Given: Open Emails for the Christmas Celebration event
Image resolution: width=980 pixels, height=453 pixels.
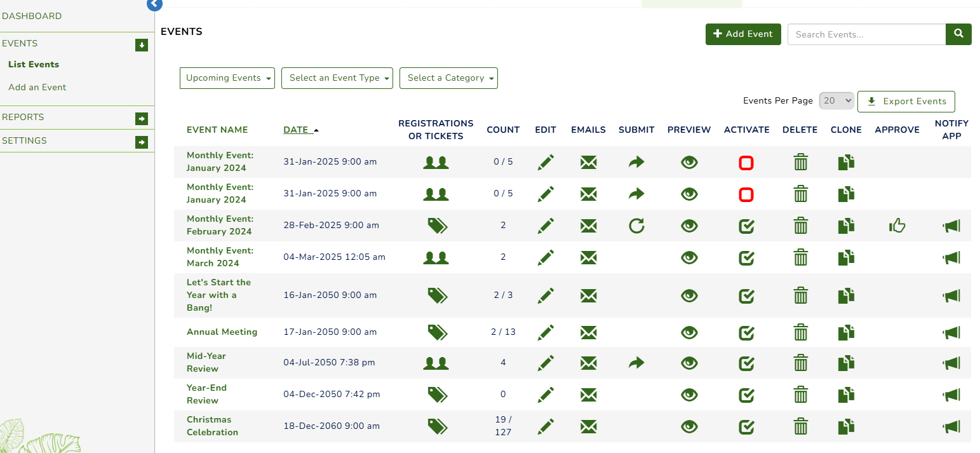Looking at the screenshot, I should pyautogui.click(x=587, y=426).
